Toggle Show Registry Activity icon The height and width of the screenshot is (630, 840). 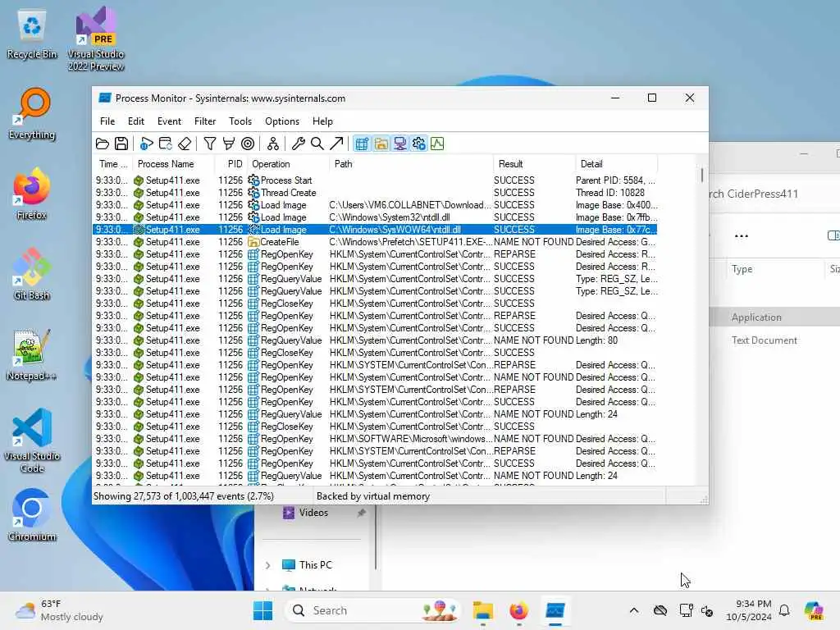pos(362,144)
